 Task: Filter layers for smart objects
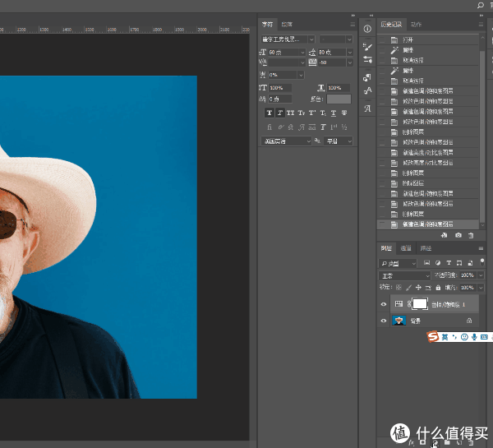(x=470, y=263)
